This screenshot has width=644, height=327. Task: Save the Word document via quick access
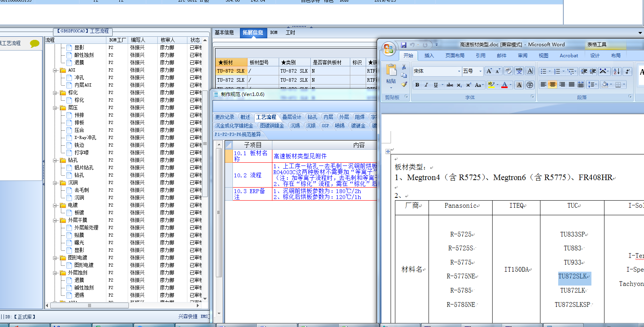point(404,45)
